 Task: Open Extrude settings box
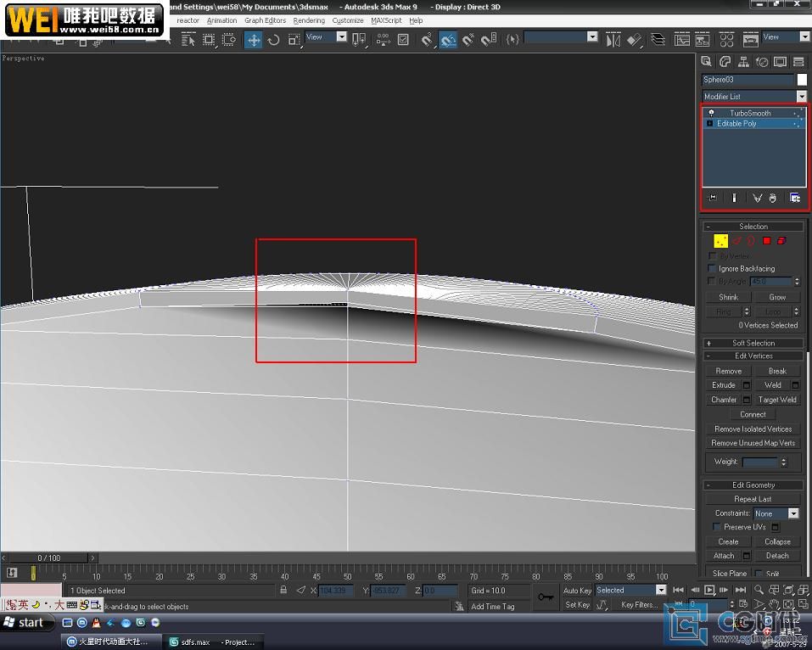(746, 384)
